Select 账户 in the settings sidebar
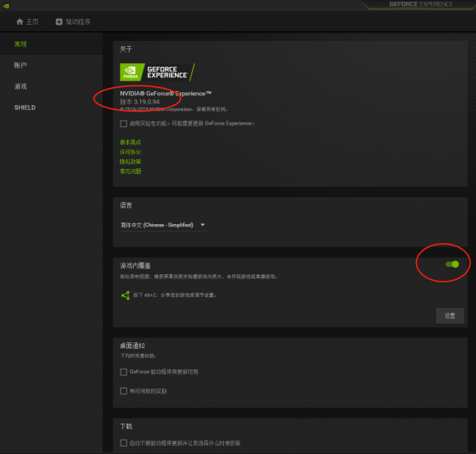The image size is (476, 454). pos(21,66)
